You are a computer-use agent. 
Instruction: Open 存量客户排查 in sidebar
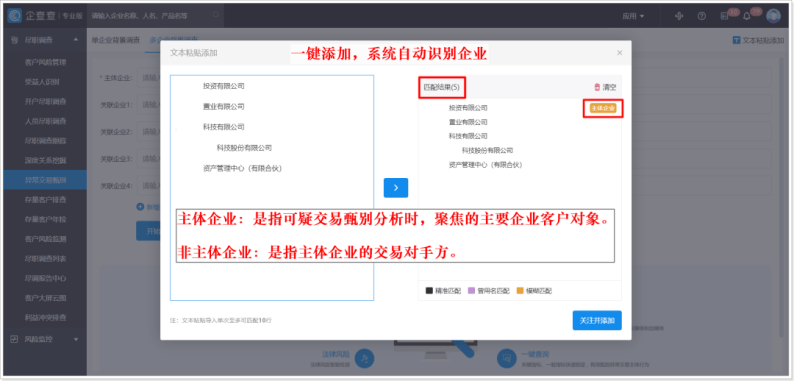point(46,200)
